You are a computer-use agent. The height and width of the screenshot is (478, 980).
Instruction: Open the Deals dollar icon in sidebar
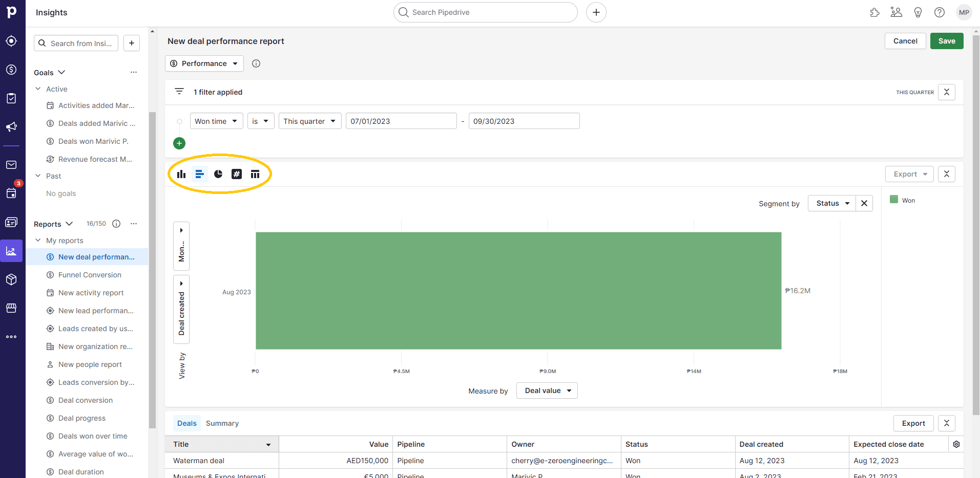(11, 70)
